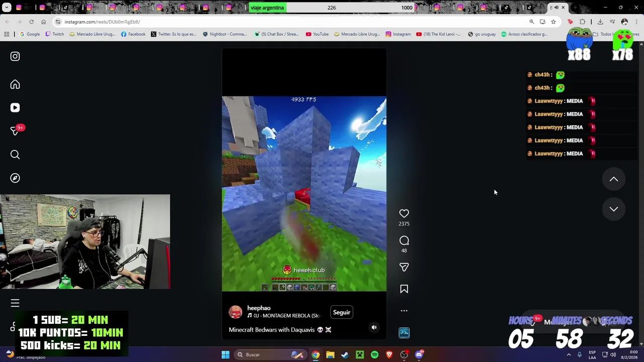
Task: Open the site information icon in address bar
Action: click(58, 22)
